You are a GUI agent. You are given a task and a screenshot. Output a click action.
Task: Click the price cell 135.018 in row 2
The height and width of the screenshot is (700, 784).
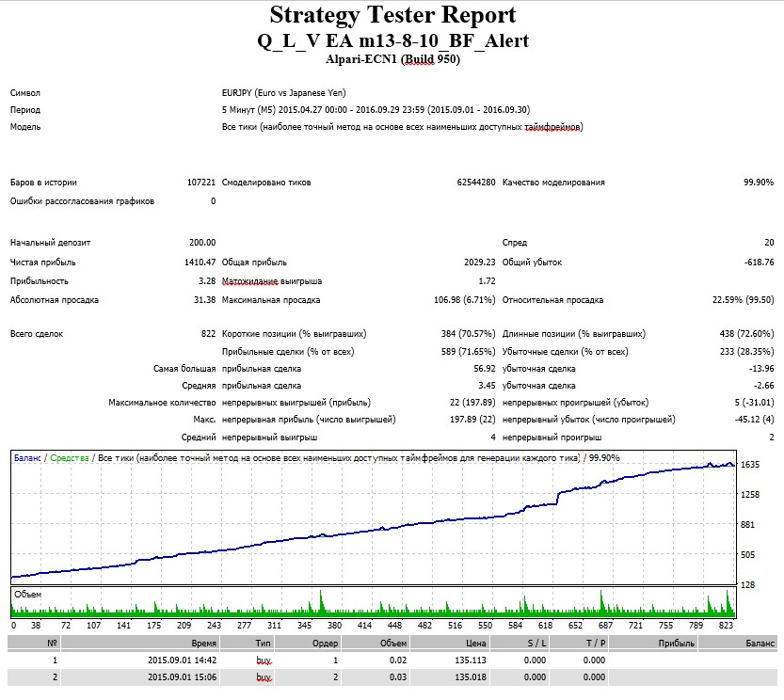470,677
